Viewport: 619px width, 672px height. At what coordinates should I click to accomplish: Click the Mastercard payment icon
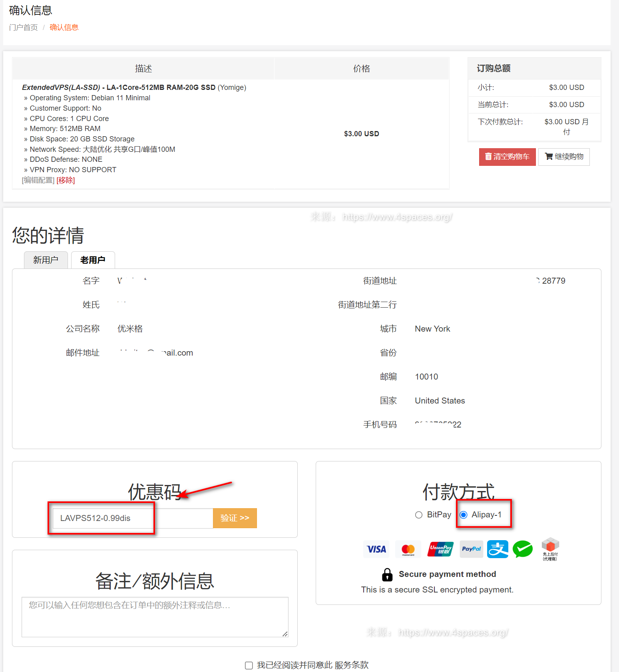(408, 549)
